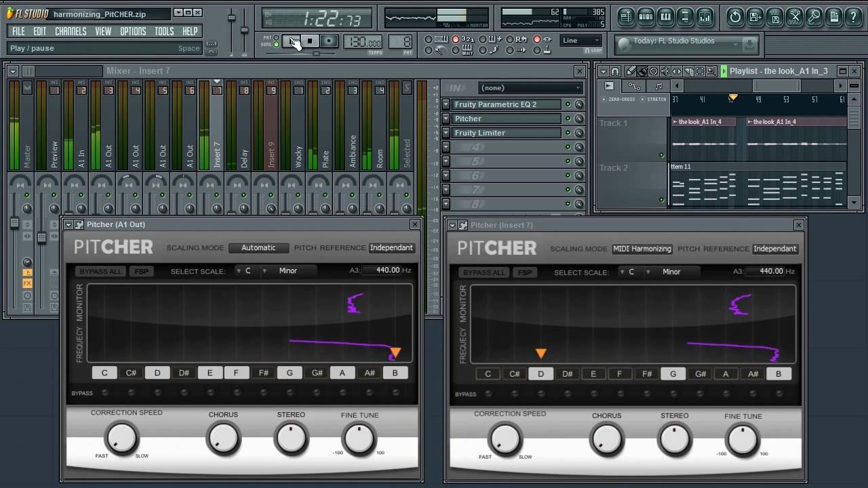
Task: Select the slice tool in Playlist
Action: (x=688, y=70)
